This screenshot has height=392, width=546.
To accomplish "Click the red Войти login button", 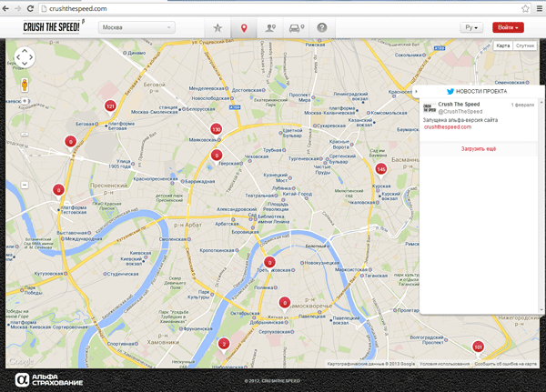I will 508,28.
